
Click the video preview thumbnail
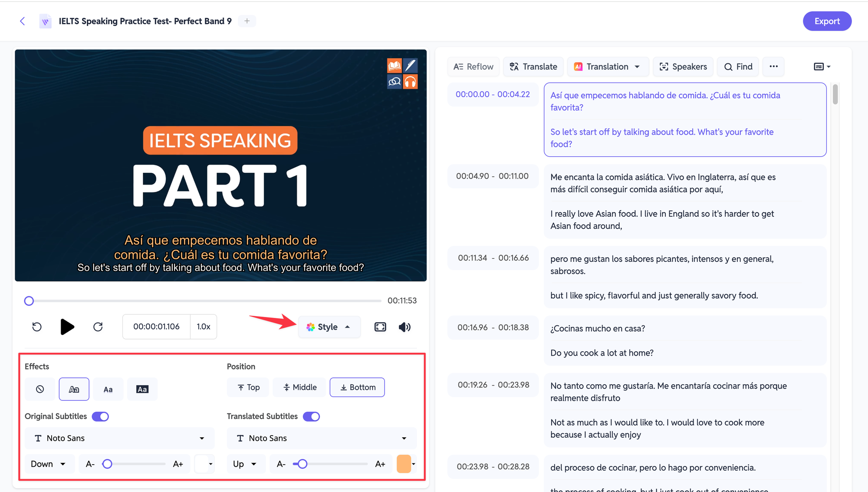pyautogui.click(x=220, y=165)
